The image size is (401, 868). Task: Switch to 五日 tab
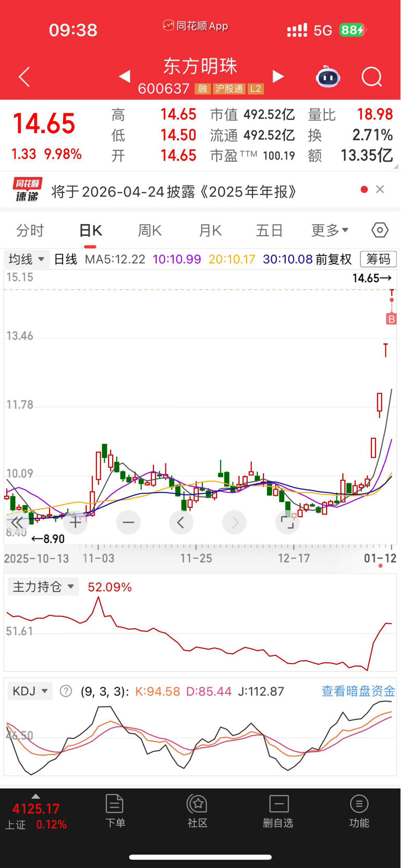pyautogui.click(x=270, y=230)
